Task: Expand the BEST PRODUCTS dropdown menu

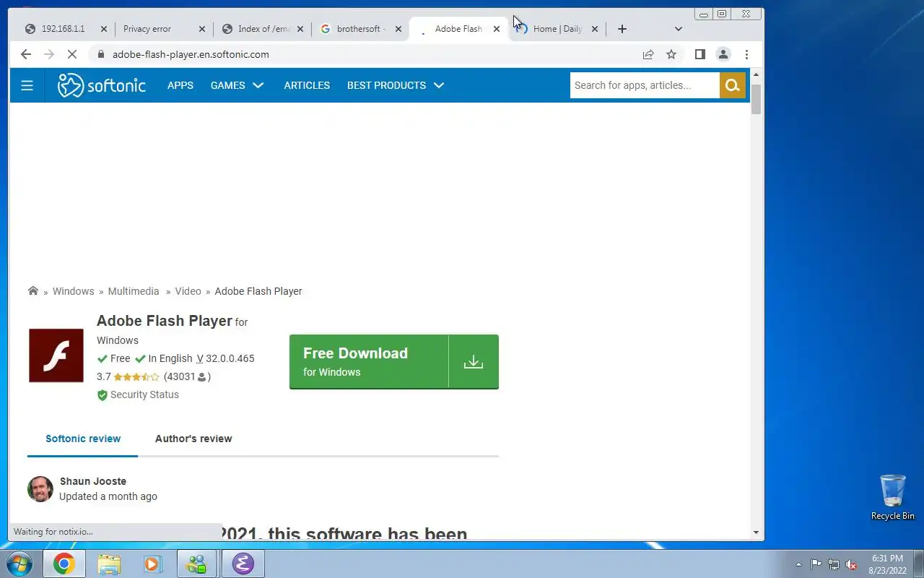Action: pos(396,85)
